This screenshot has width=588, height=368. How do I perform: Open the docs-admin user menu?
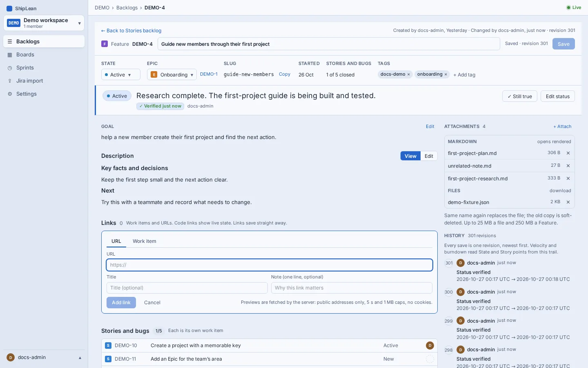pyautogui.click(x=44, y=357)
